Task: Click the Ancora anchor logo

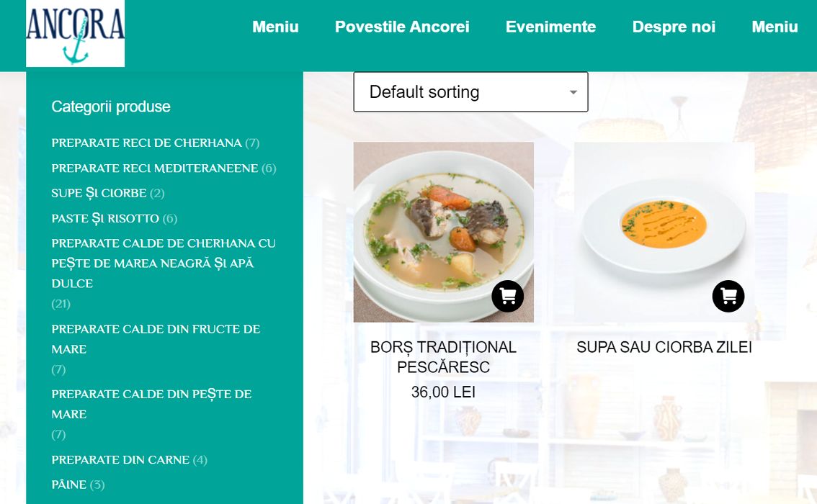Action: 75,33
